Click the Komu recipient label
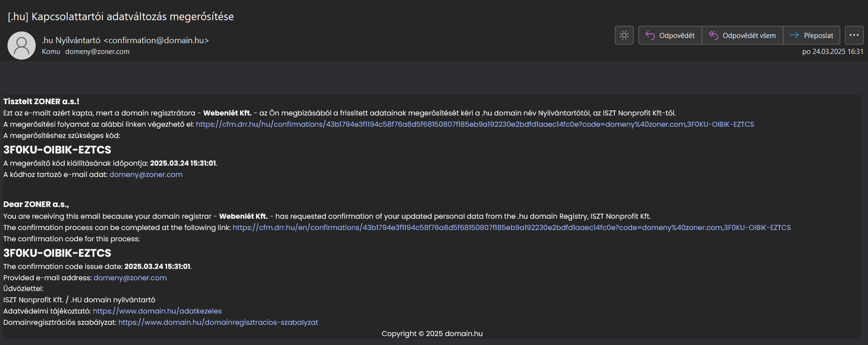The image size is (868, 345). point(51,52)
